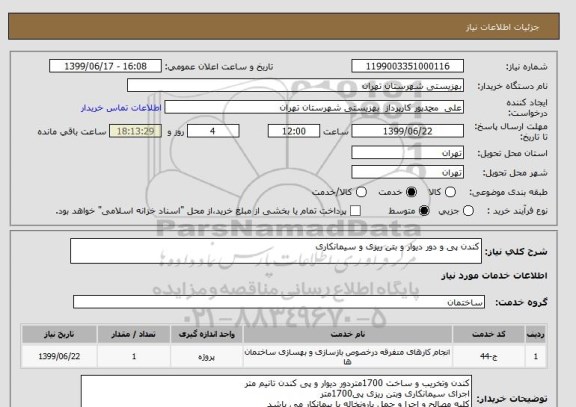Click the واحد اندازه گیری column header
This screenshot has width=576, height=407.
pos(206,334)
